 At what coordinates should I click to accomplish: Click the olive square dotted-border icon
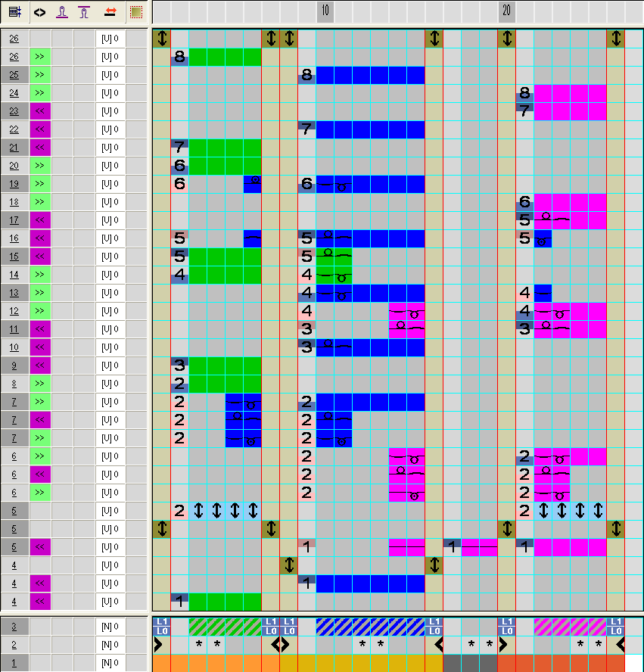click(x=135, y=12)
